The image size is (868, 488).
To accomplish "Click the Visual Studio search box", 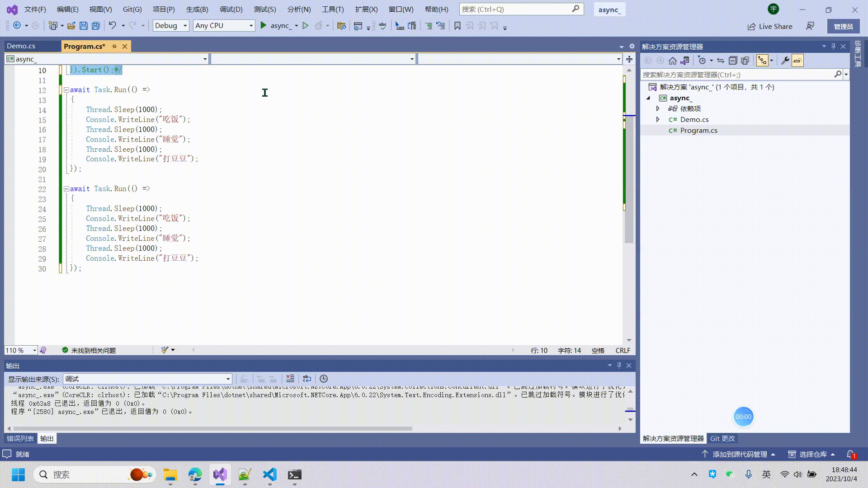I will (x=520, y=9).
